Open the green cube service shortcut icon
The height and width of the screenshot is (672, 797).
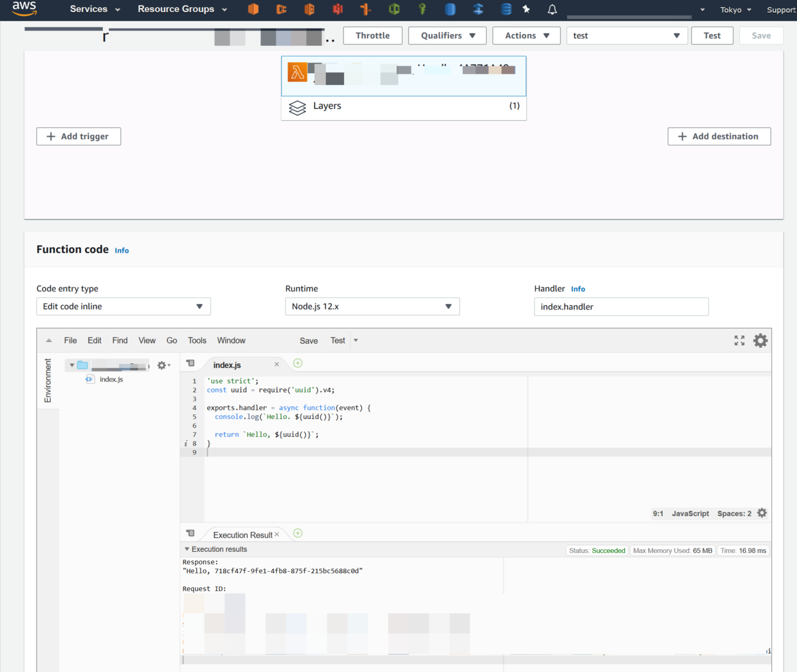click(x=394, y=9)
